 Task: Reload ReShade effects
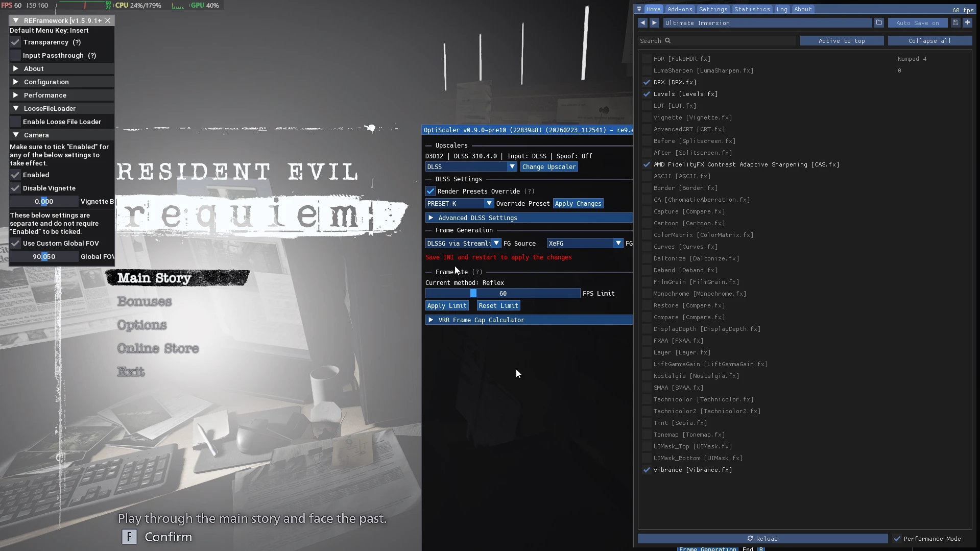coord(762,539)
